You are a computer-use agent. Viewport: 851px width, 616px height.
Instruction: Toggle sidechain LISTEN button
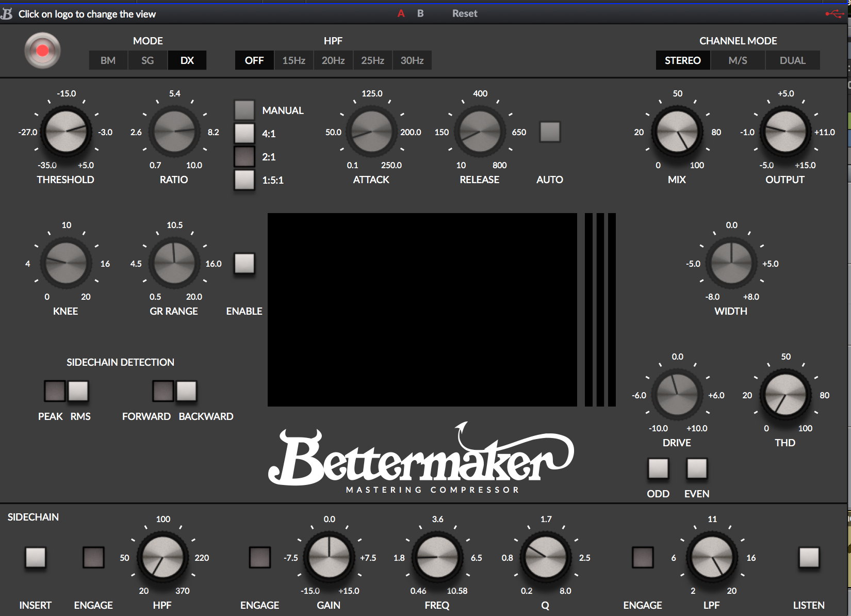coord(809,557)
